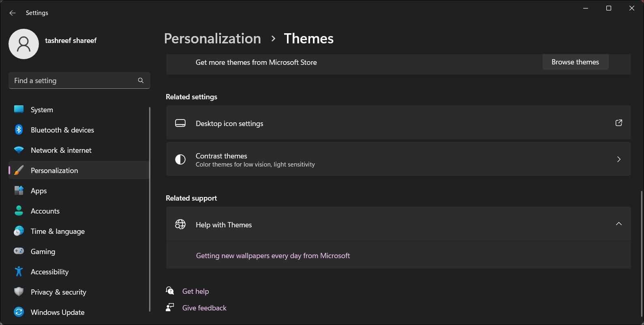Click the Find a setting search box

(73, 81)
